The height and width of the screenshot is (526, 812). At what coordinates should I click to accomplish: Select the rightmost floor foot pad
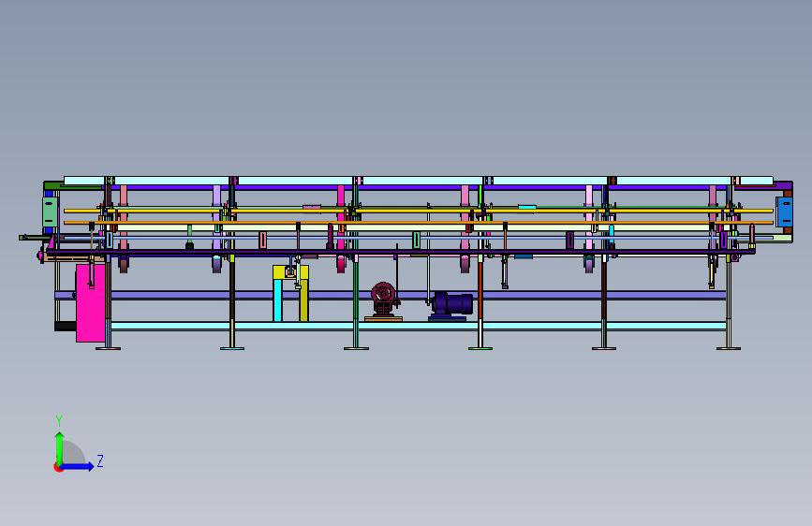[x=729, y=348]
